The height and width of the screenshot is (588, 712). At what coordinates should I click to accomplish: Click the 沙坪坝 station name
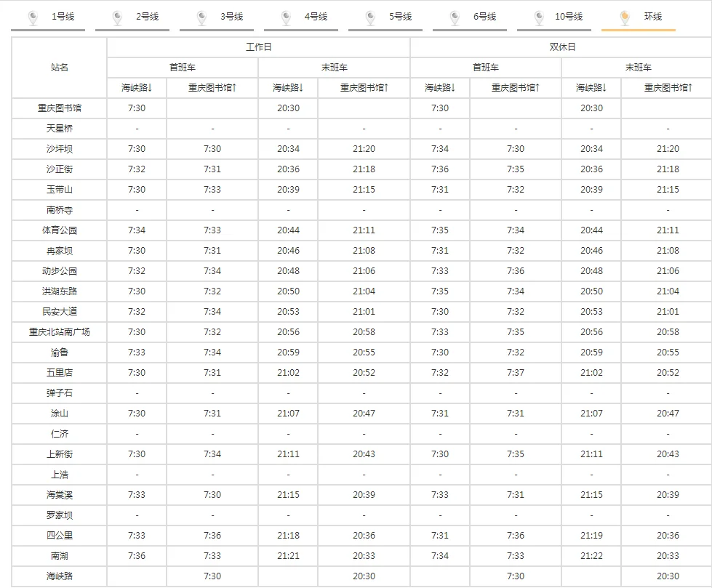click(x=60, y=149)
